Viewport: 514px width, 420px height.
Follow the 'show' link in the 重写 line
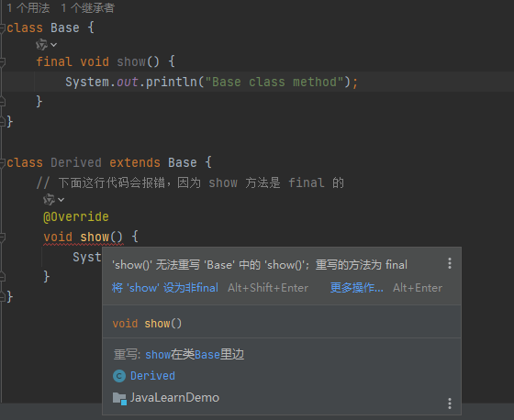point(158,355)
